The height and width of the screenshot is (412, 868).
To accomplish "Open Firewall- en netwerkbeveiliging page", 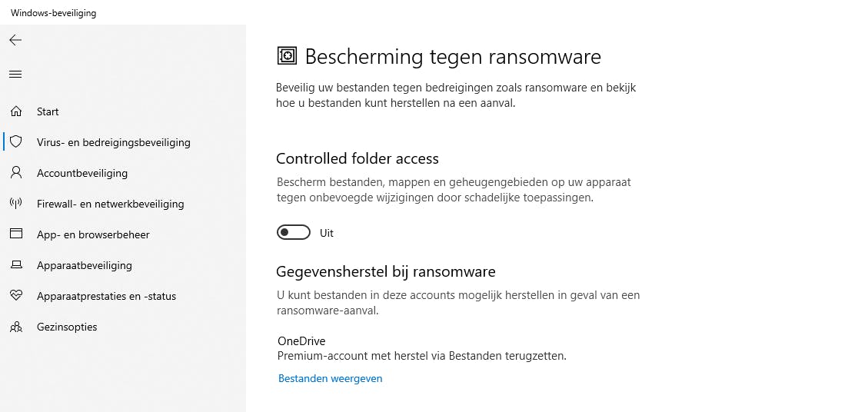I will [x=110, y=204].
